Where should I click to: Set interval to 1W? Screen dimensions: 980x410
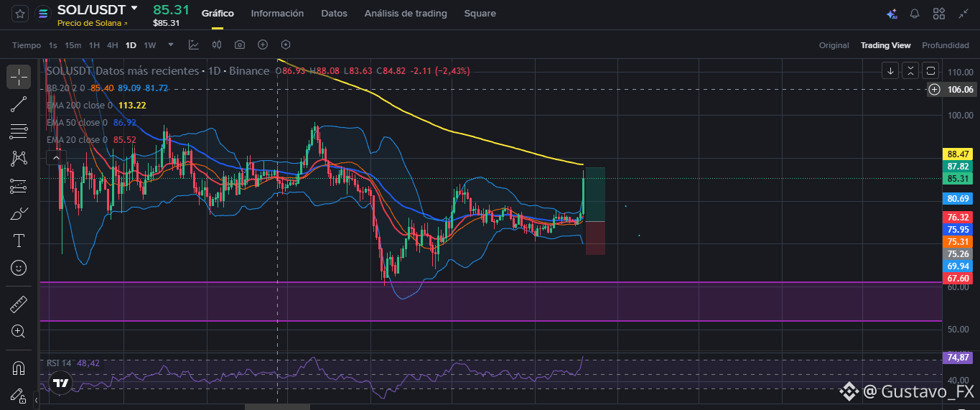tap(149, 45)
